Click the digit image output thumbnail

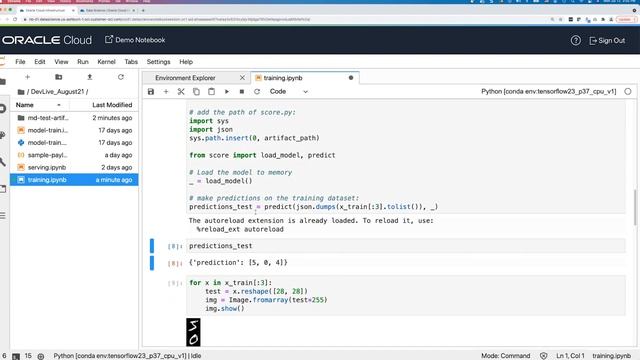click(193, 332)
